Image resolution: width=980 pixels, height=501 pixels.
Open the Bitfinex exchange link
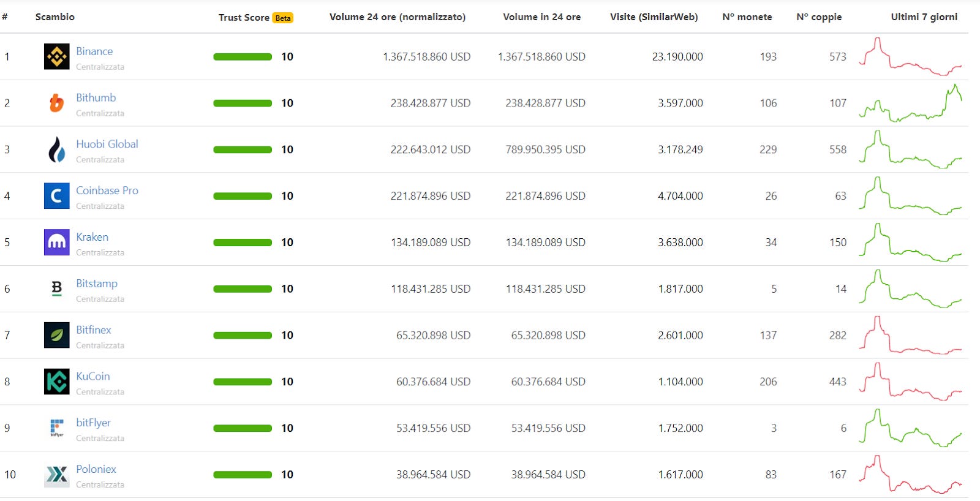tap(94, 330)
